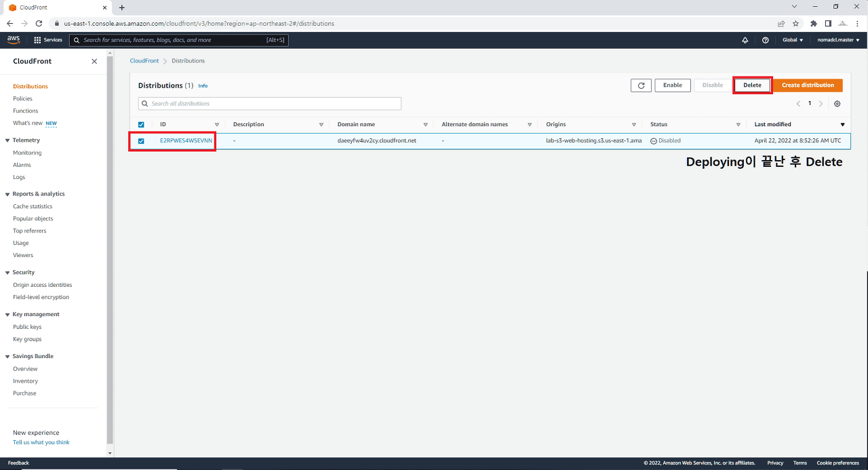Viewport: 868px width, 470px height.
Task: Click the Disabled status cell
Action: coord(665,141)
